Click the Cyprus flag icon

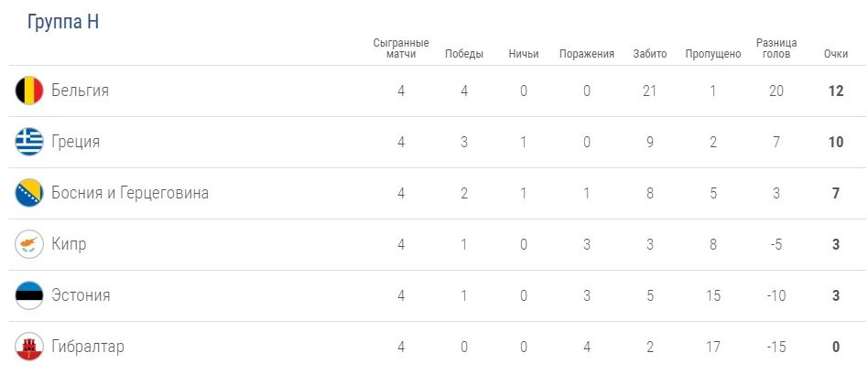(x=29, y=244)
